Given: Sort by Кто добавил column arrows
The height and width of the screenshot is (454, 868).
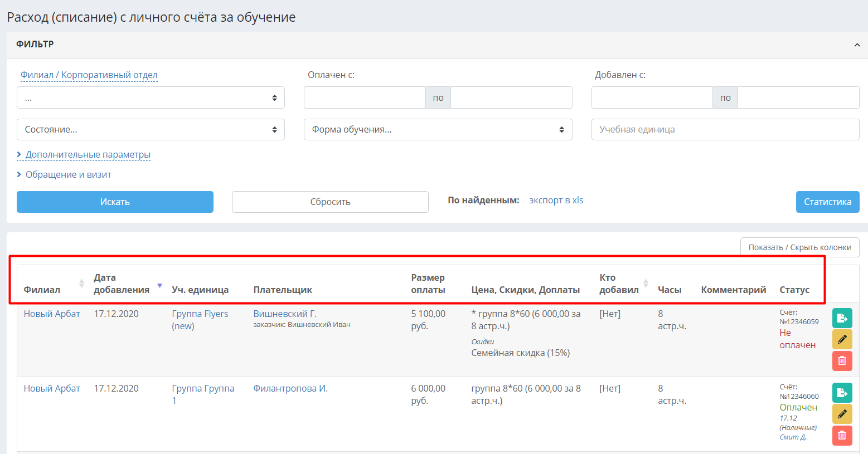Looking at the screenshot, I should [646, 284].
